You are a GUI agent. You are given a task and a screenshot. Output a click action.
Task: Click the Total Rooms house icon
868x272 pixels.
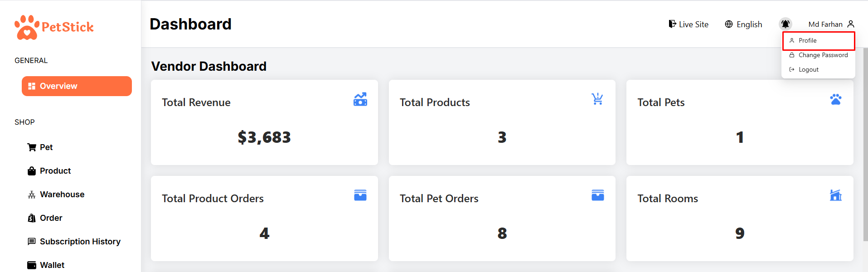click(835, 195)
